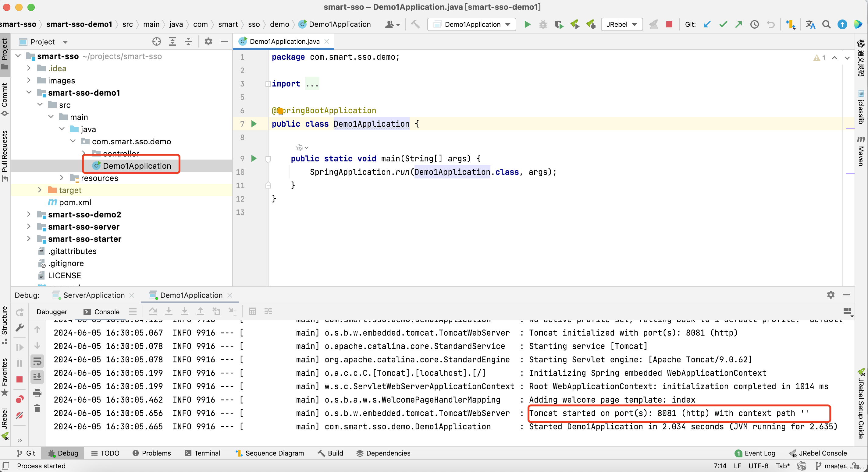Image resolution: width=868 pixels, height=472 pixels.
Task: Toggle soft-wrap in debug console
Action: click(37, 361)
